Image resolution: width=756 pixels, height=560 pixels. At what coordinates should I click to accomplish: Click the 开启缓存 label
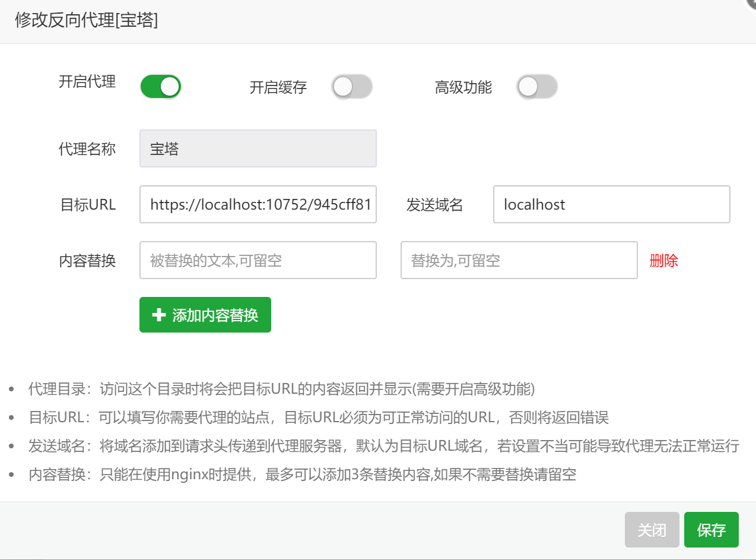point(278,87)
